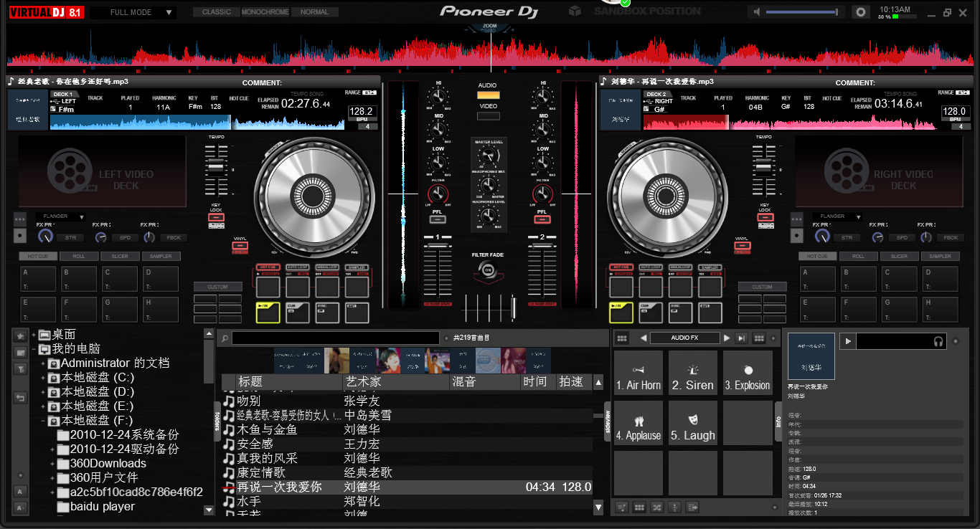This screenshot has height=529, width=980.
Task: Switch to the MONOCHROME skin tab
Action: (265, 12)
